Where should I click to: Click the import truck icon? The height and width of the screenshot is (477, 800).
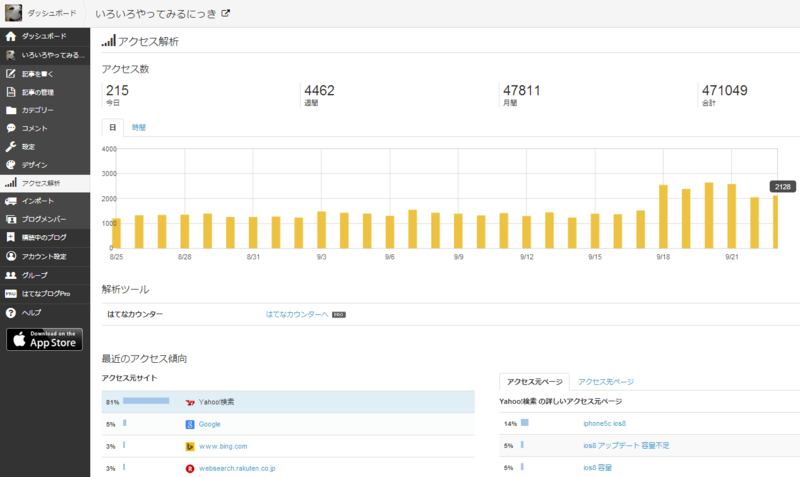11,201
